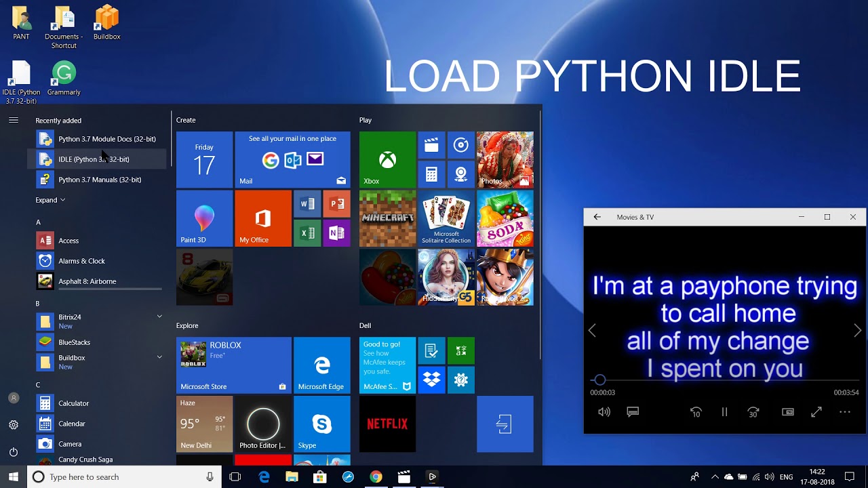Image resolution: width=868 pixels, height=488 pixels.
Task: Open the Xbox tile
Action: 387,159
